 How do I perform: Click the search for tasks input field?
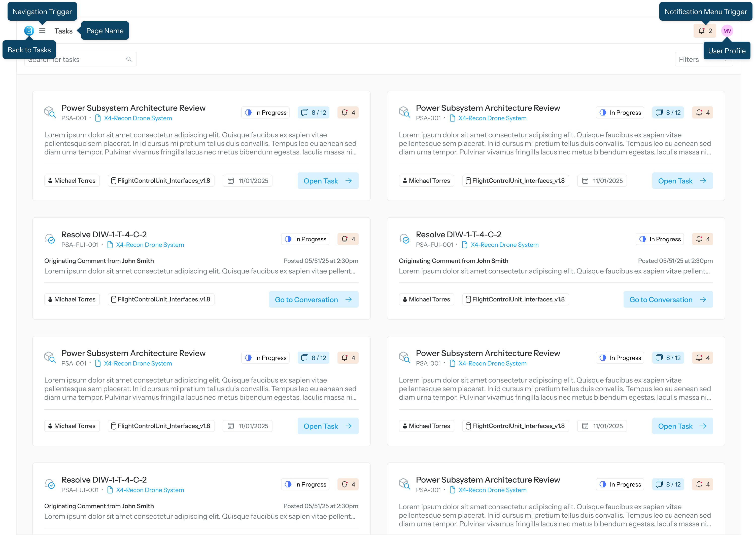click(x=79, y=59)
